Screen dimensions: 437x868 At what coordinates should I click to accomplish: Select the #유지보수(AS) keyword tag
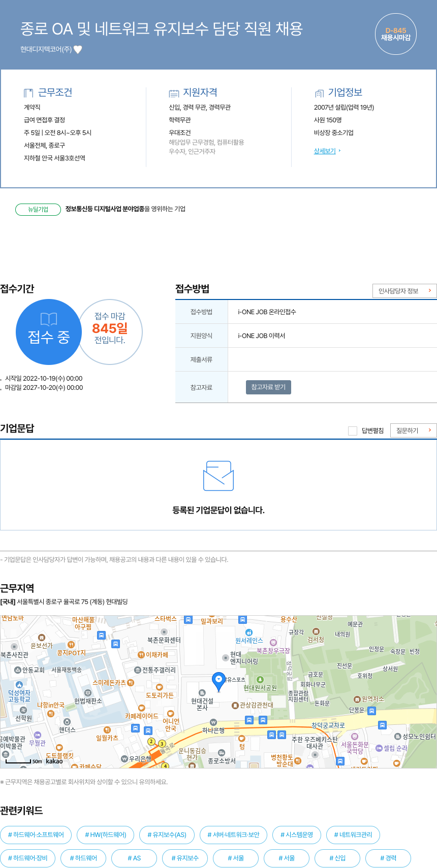167,834
